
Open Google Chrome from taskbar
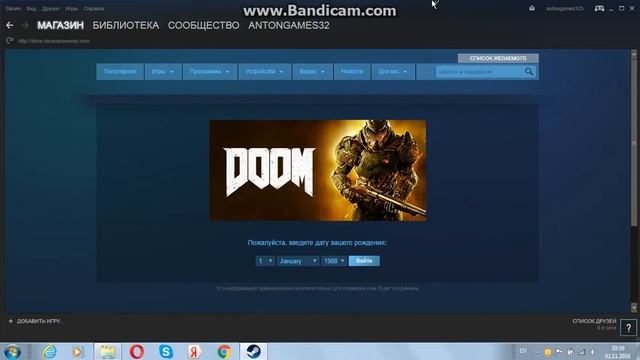pos(224,351)
